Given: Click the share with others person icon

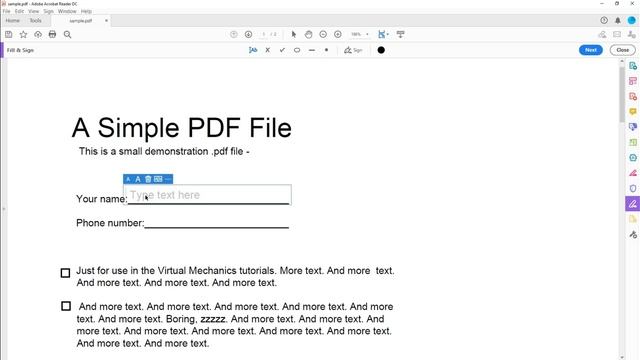Looking at the screenshot, I should click(x=631, y=35).
